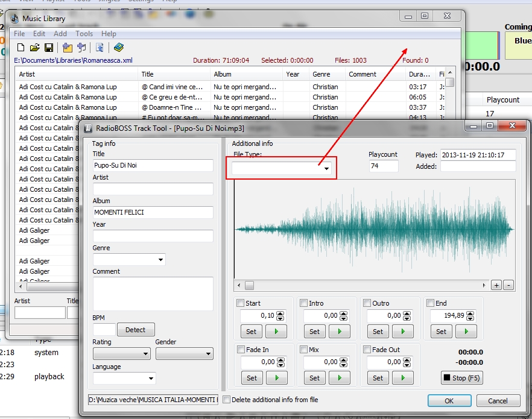The image size is (532, 419).
Task: Tick the Mix checkbox
Action: (303, 350)
